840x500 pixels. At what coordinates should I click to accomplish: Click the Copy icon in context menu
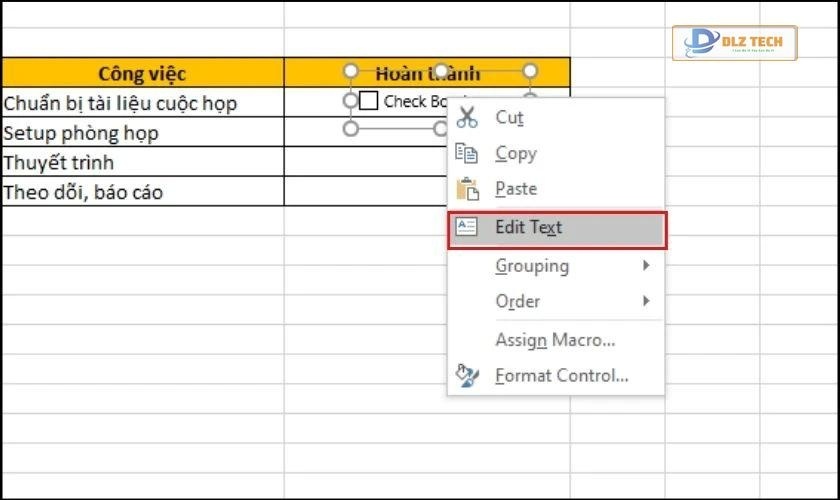pyautogui.click(x=467, y=153)
